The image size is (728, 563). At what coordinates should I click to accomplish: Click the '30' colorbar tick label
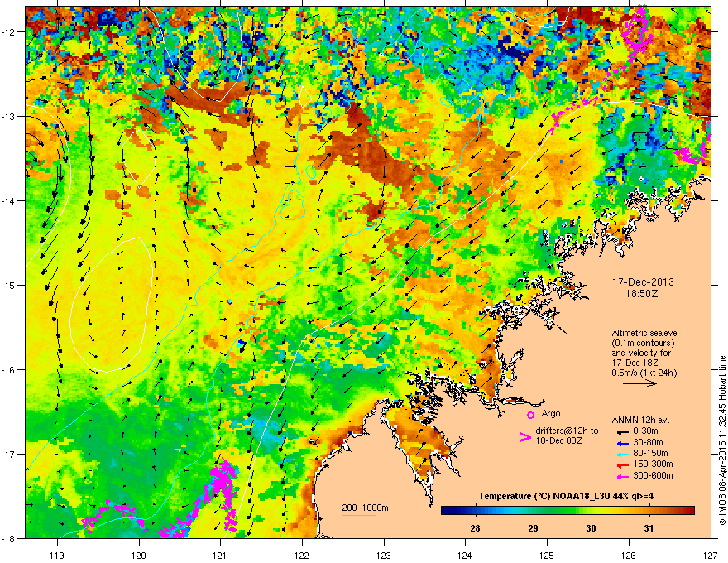pyautogui.click(x=591, y=527)
